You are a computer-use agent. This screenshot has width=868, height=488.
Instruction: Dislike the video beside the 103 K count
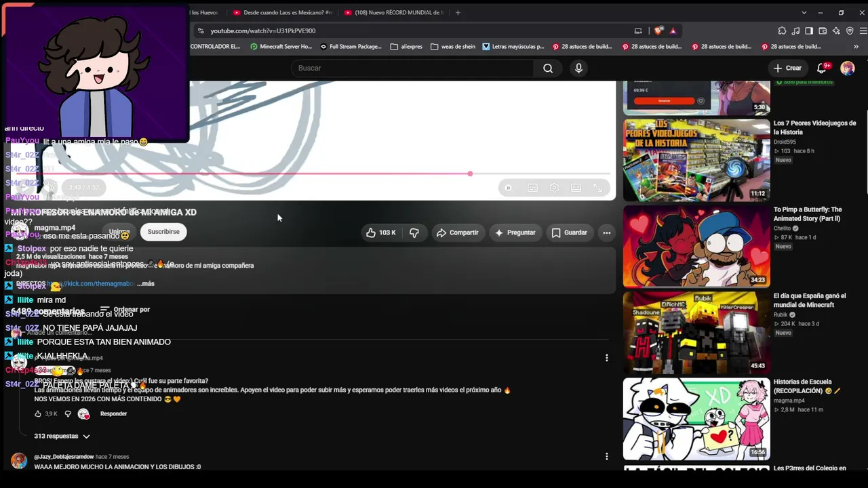[x=414, y=232]
